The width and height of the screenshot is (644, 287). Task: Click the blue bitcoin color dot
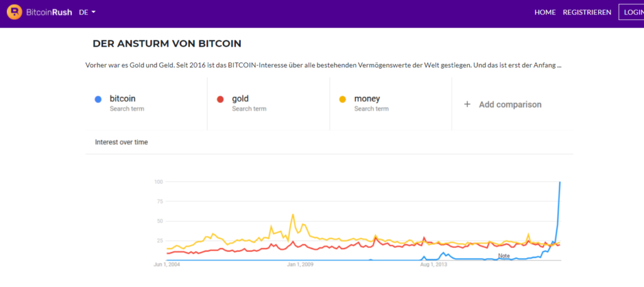coord(97,99)
